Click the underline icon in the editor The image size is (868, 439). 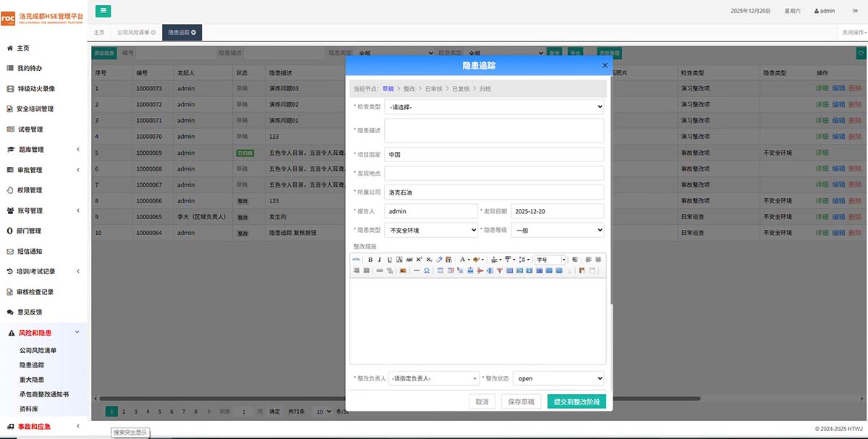(390, 259)
